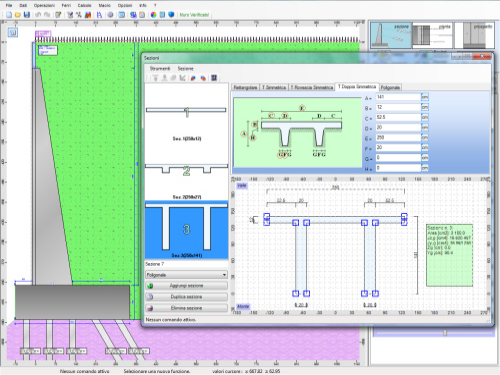Viewport: 500px width, 375px height.
Task: Click the new file icon in main toolbar
Action: pyautogui.click(x=9, y=15)
